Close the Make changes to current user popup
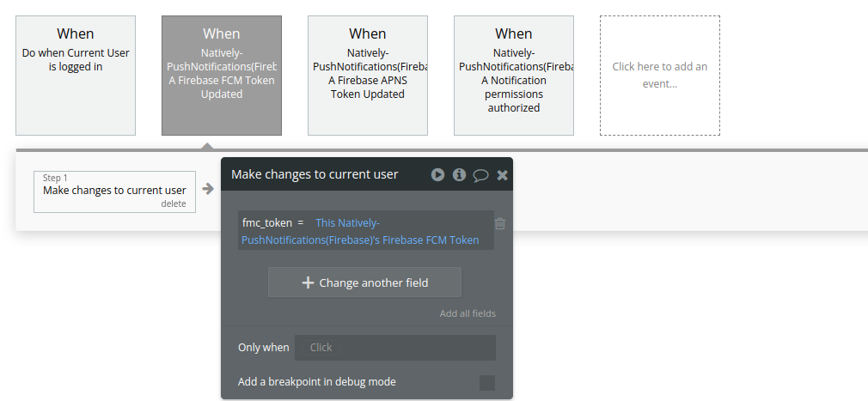Screen dimensions: 868x401 point(502,175)
